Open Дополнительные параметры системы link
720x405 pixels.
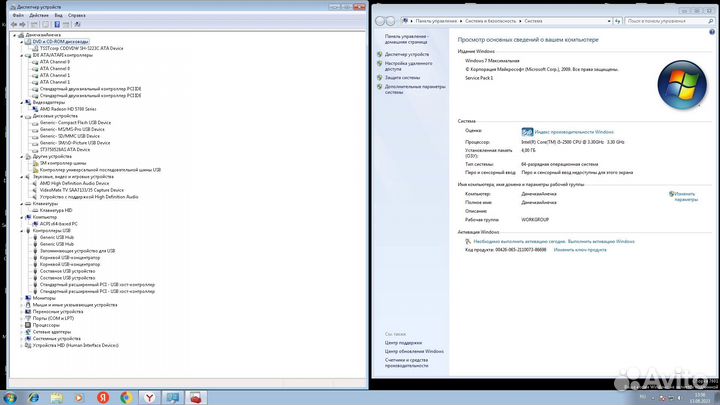point(415,89)
